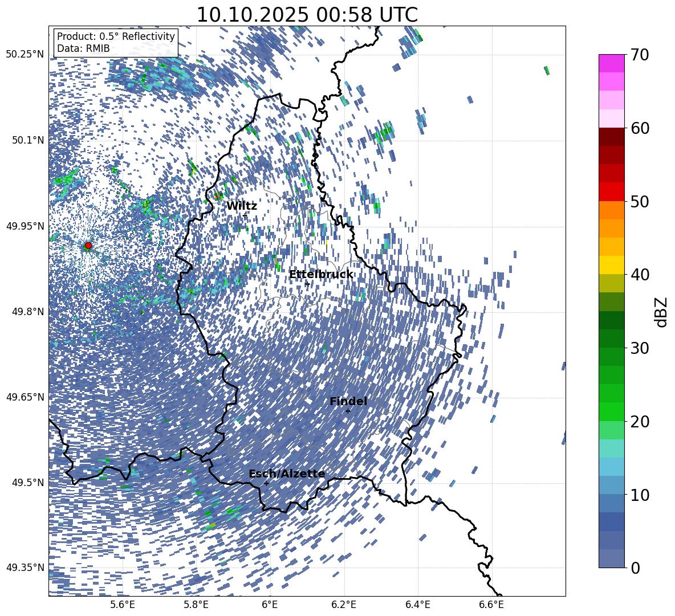The image size is (675, 616).
Task: Click the 6.6°E longitude label
Action: (491, 605)
